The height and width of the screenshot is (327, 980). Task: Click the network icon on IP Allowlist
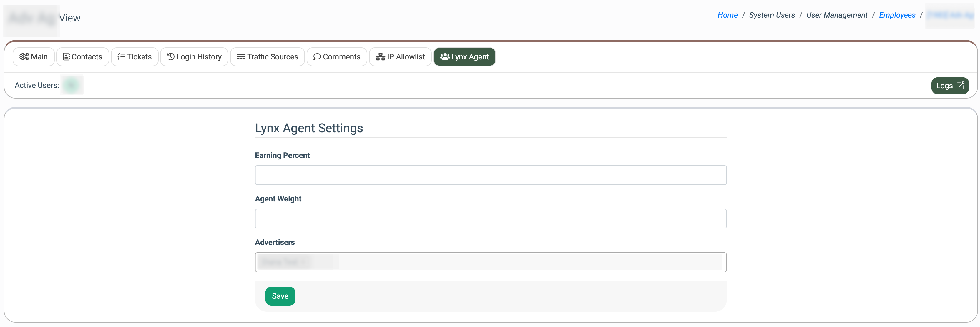point(381,57)
